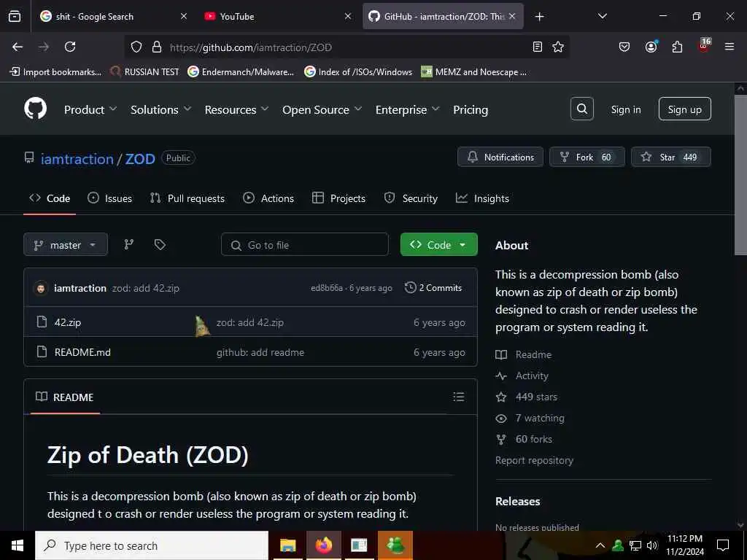Click the browser URL address bar
This screenshot has width=747, height=560.
click(348, 47)
